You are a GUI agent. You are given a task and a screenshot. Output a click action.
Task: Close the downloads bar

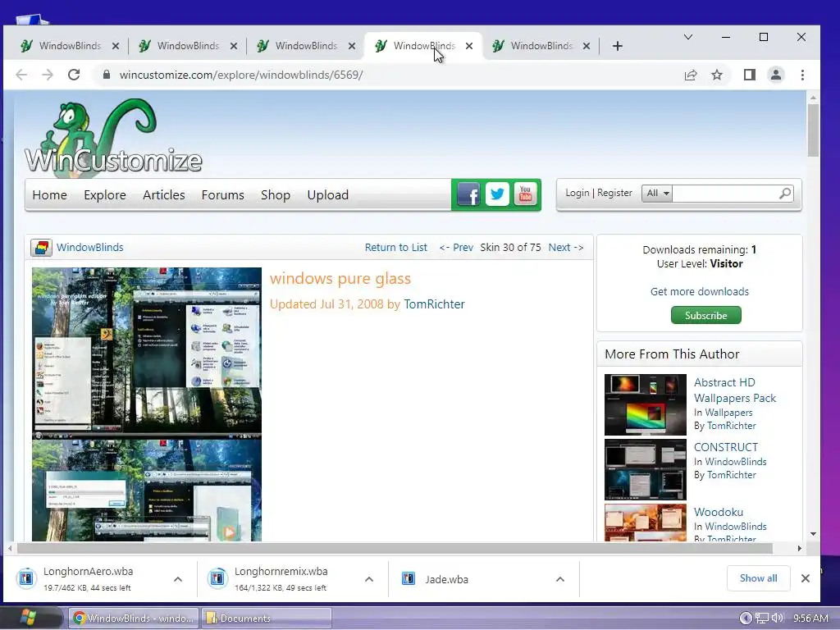806,578
